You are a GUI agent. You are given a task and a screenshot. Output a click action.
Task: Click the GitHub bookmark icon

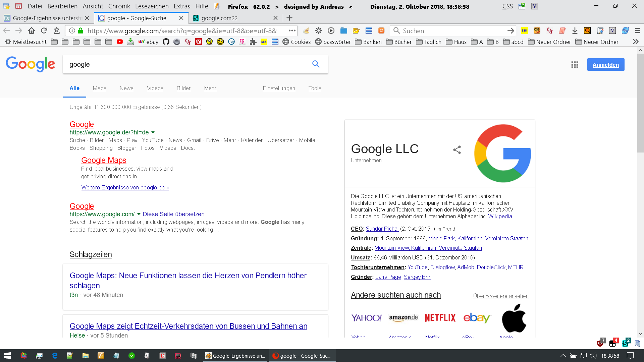[166, 42]
